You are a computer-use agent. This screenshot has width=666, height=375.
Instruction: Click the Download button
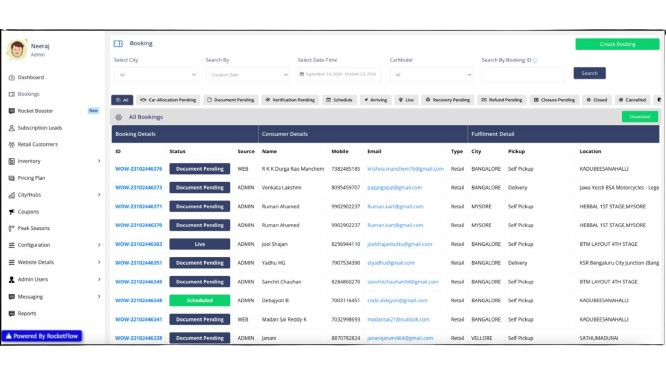point(640,117)
